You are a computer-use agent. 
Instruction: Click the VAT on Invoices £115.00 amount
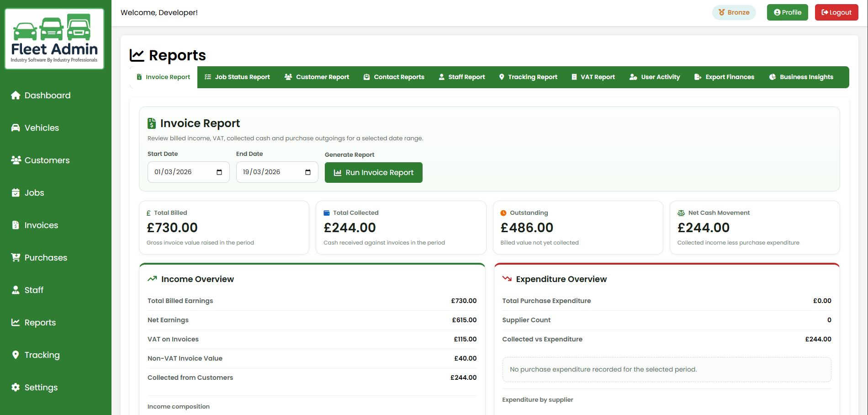tap(465, 339)
